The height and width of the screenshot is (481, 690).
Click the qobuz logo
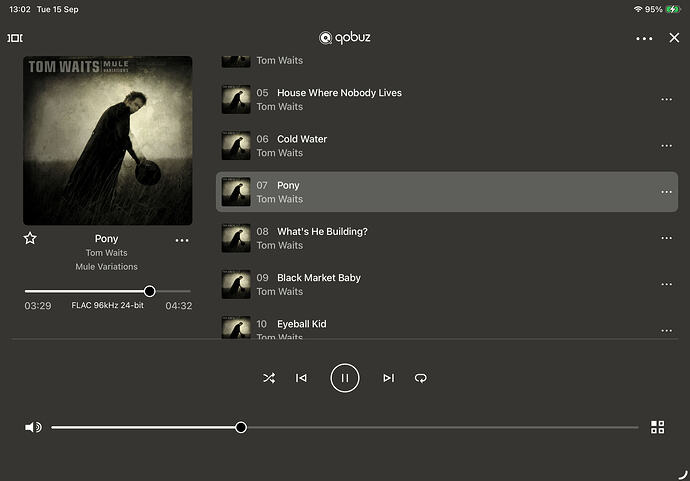(345, 38)
